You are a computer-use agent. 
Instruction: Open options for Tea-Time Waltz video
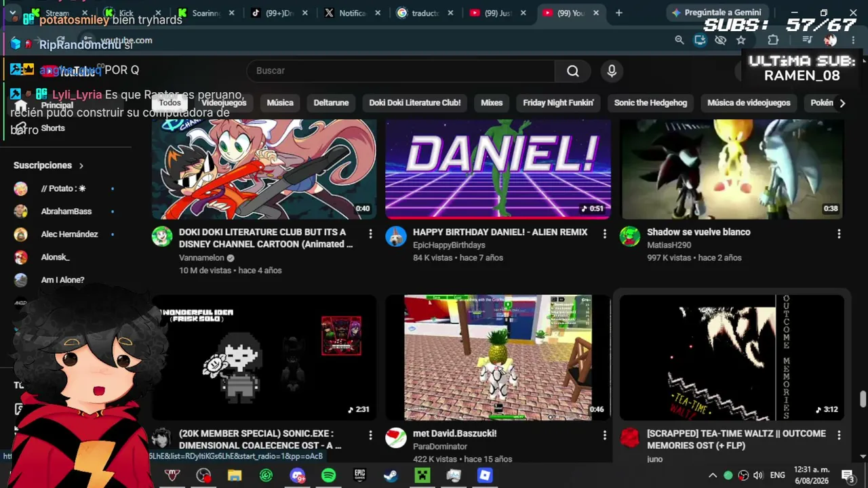point(839,435)
